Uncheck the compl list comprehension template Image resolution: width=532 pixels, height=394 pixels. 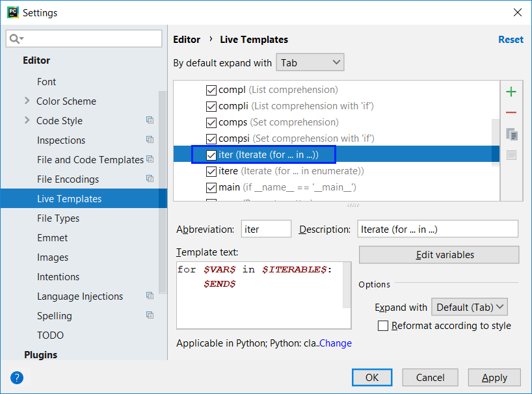pos(211,90)
